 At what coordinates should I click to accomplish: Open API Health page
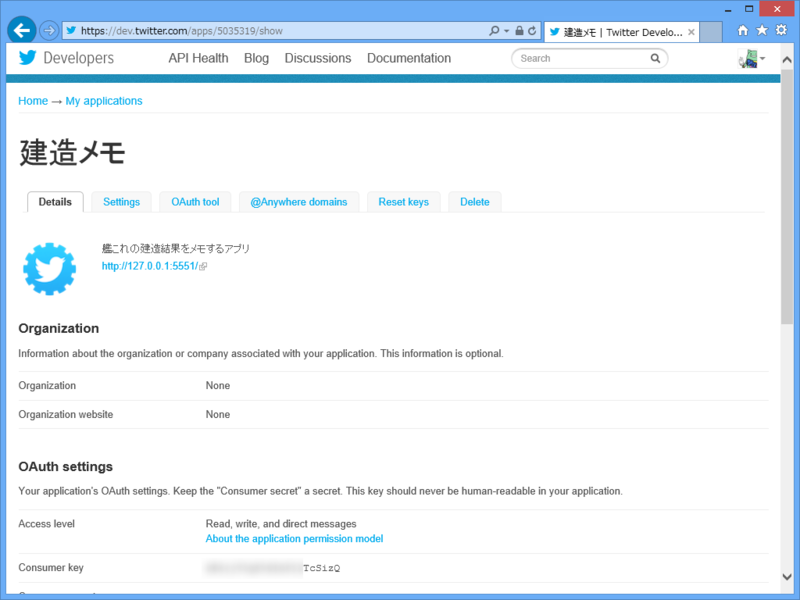(x=198, y=58)
